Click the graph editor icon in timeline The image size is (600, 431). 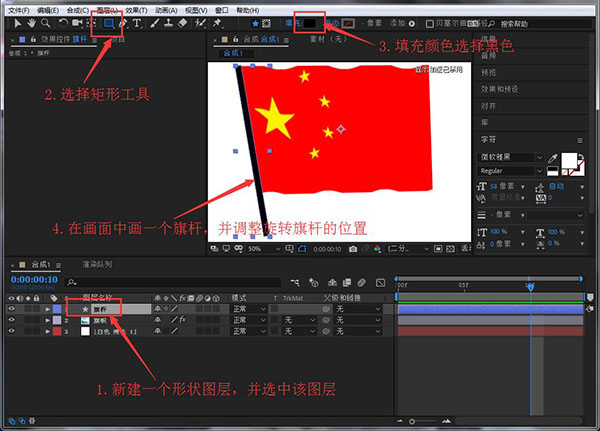click(380, 282)
